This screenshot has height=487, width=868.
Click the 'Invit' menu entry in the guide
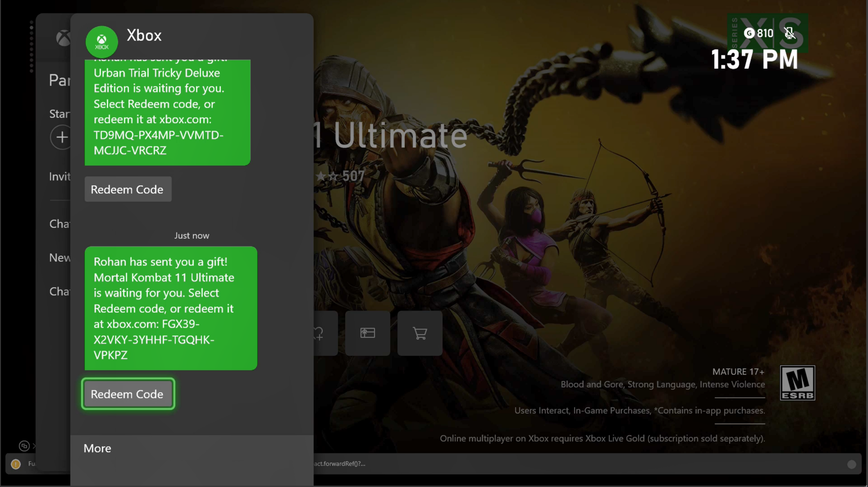click(x=59, y=176)
